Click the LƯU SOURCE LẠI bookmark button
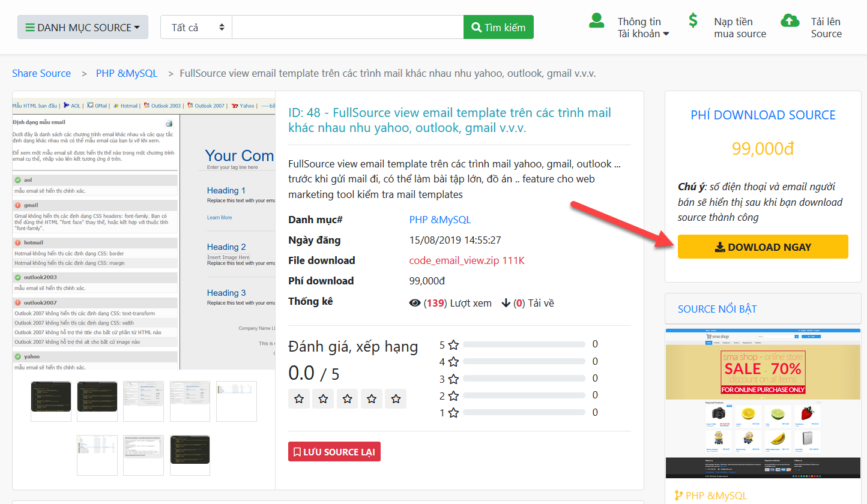This screenshot has height=504, width=867. (x=334, y=452)
